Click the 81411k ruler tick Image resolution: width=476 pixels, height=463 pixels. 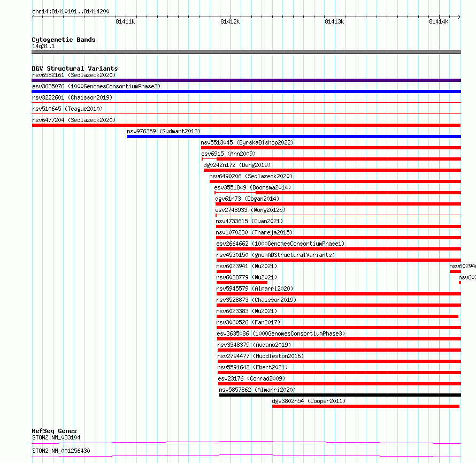125,21
